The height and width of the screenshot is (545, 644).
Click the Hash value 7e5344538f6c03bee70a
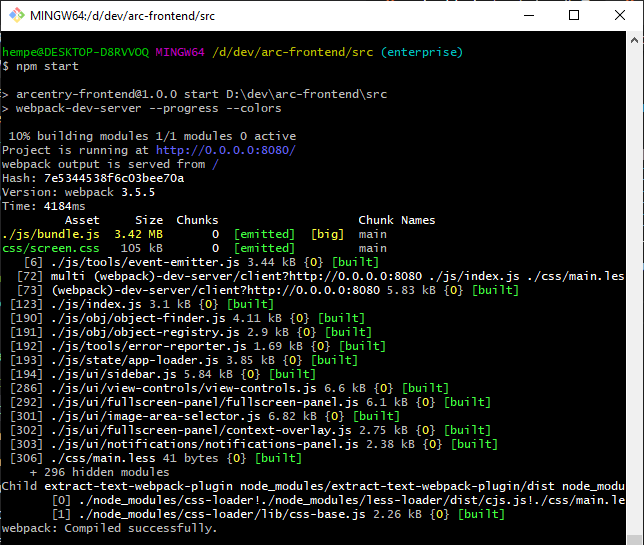[114, 178]
